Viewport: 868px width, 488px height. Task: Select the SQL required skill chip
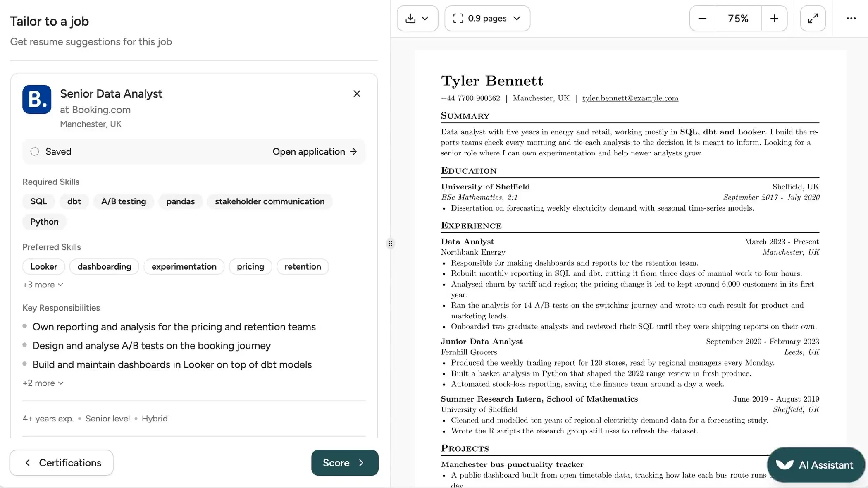(x=39, y=201)
